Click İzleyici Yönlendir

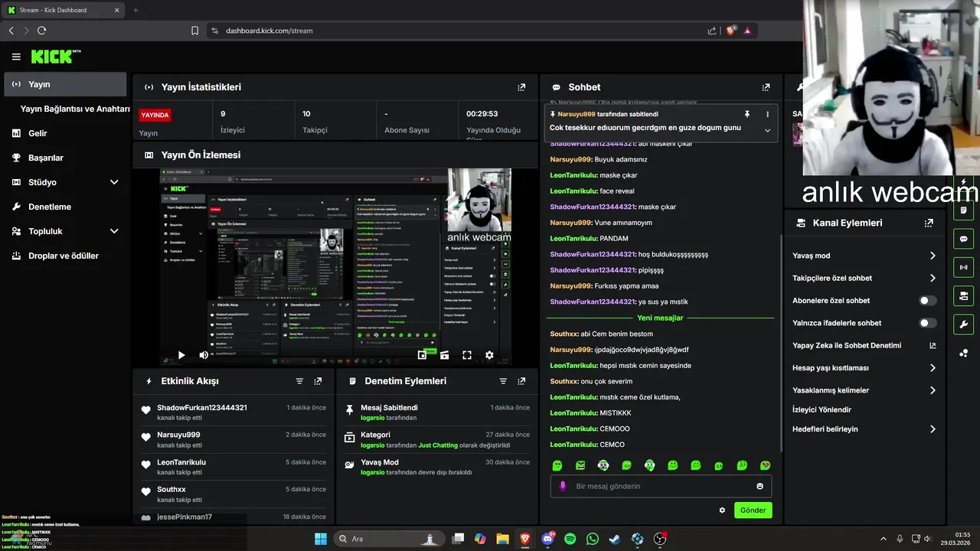pyautogui.click(x=822, y=410)
